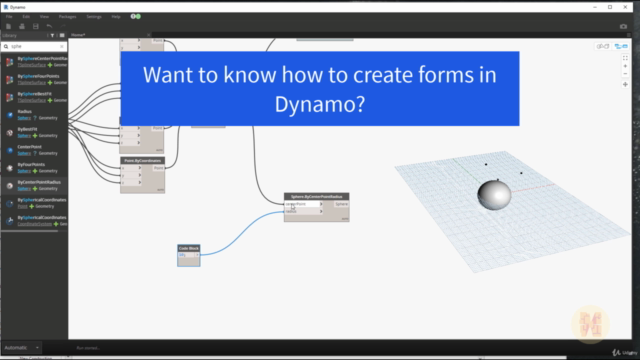Viewport: 640px width, 360px height.
Task: Click the New file icon in toolbar
Action: (x=8, y=26)
